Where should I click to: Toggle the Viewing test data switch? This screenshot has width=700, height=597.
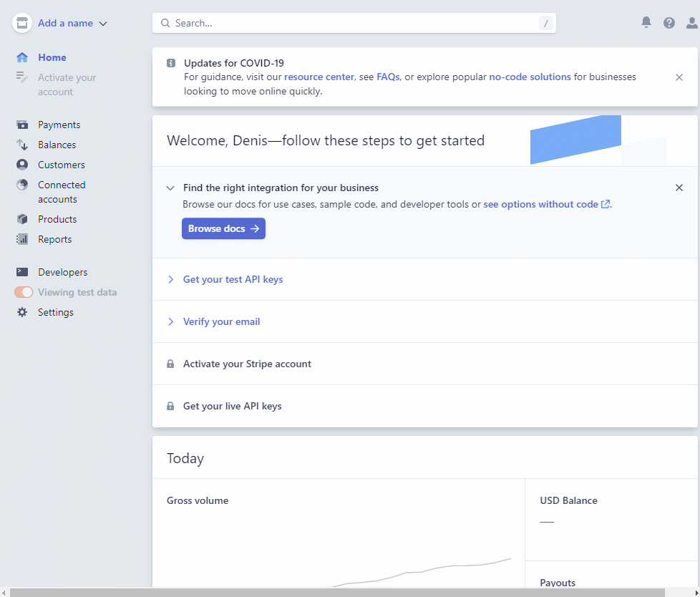tap(24, 292)
